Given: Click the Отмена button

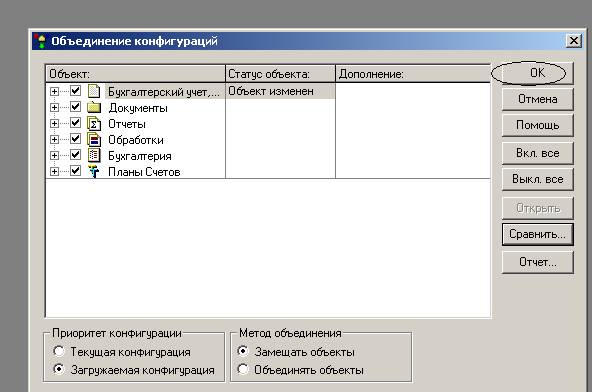Looking at the screenshot, I should pyautogui.click(x=537, y=99).
